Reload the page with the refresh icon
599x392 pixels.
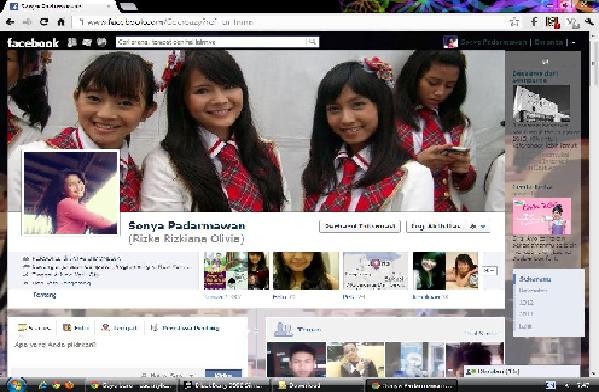tap(44, 22)
